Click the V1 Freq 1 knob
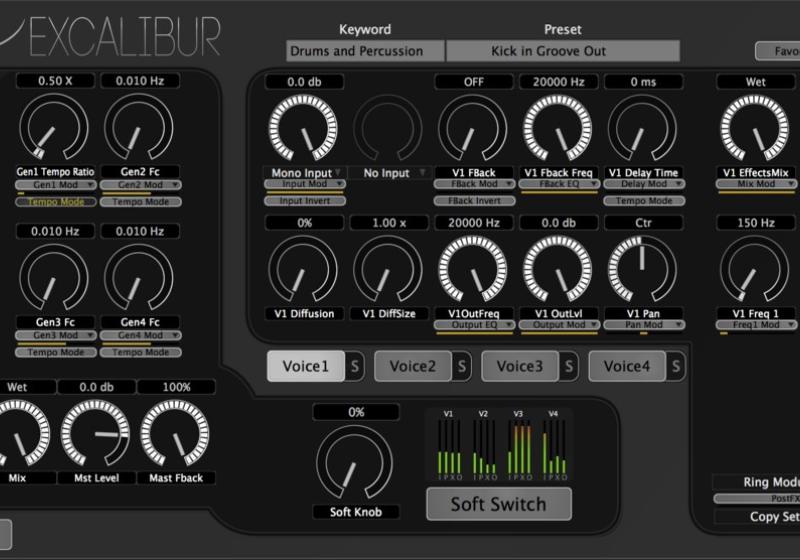This screenshot has width=800, height=560. point(755,269)
